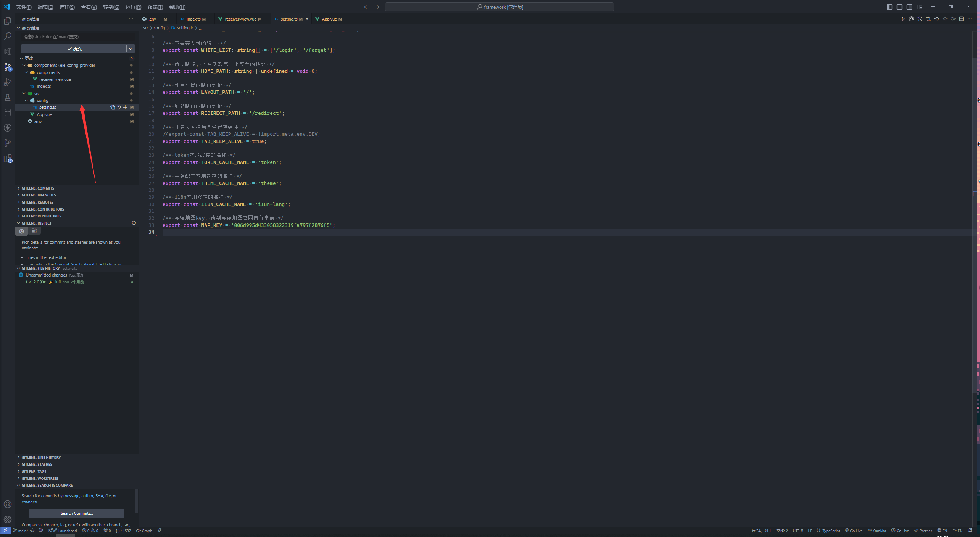
Task: Refresh the GitLens Inspect view
Action: click(134, 223)
